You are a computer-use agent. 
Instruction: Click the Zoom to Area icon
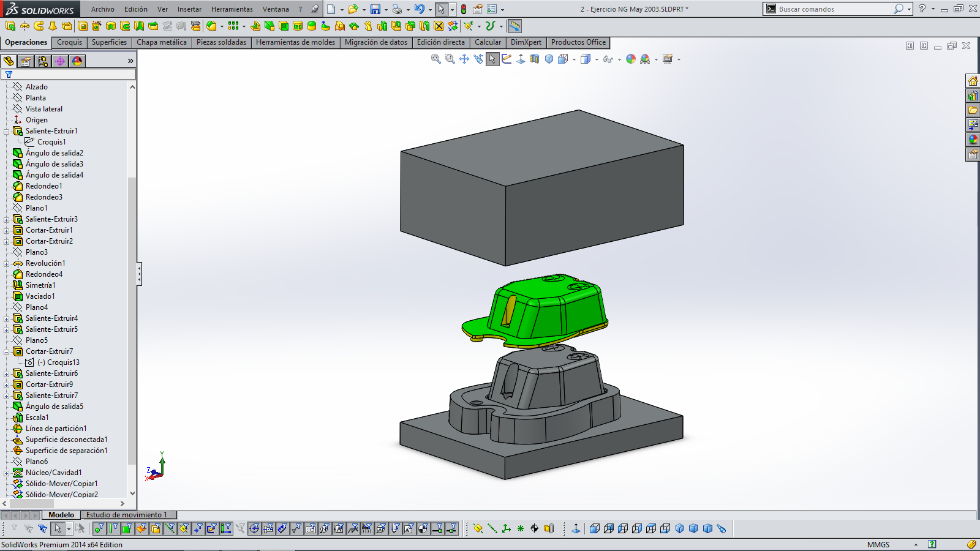tap(450, 59)
